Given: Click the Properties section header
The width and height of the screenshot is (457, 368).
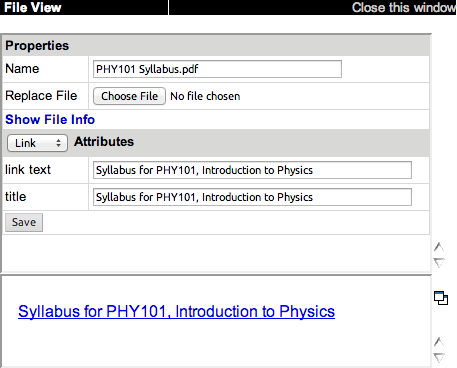Looking at the screenshot, I should pos(37,46).
